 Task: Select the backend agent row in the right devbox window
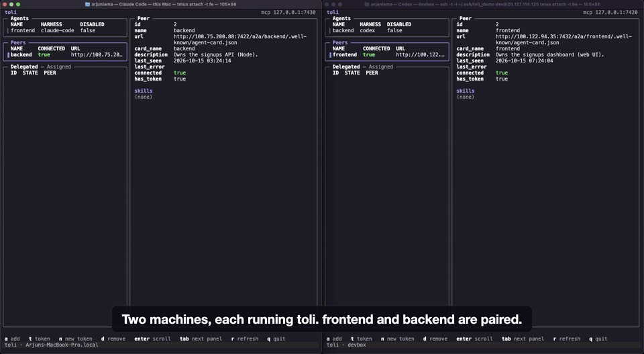388,30
